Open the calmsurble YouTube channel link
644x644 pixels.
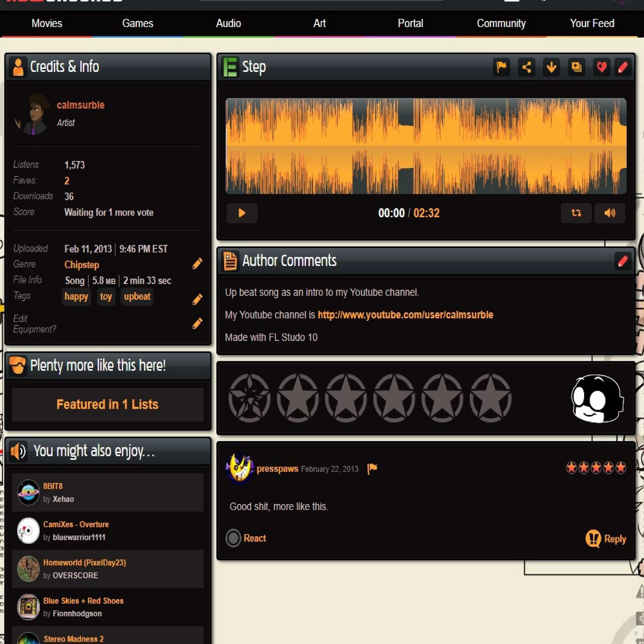(405, 315)
